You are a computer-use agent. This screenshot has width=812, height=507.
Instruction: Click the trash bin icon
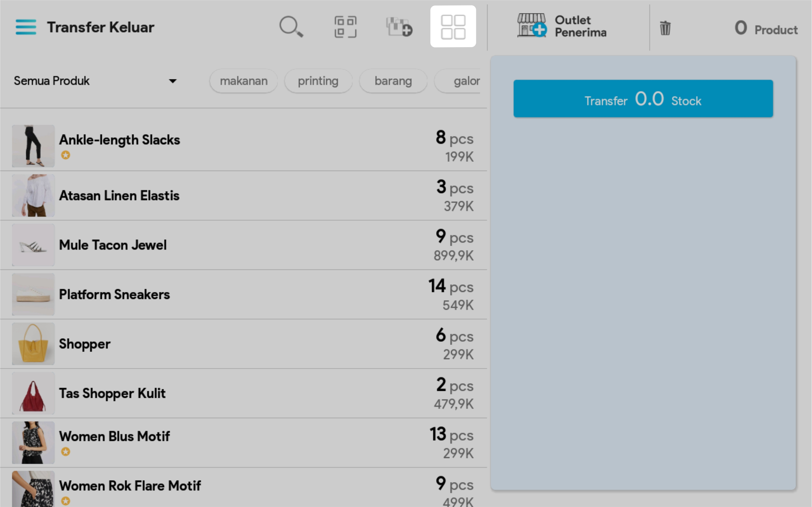[x=665, y=28]
